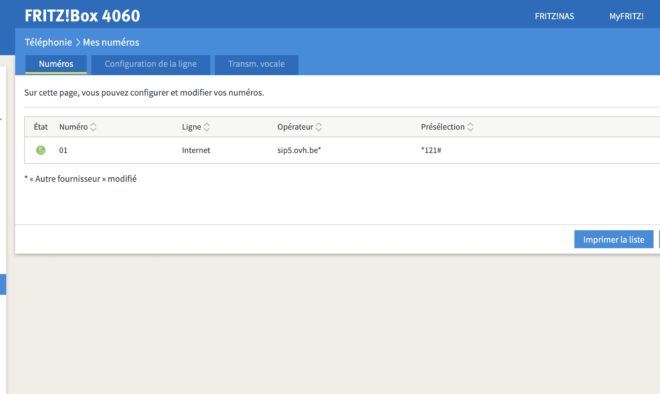This screenshot has width=660, height=394.
Task: Open FRITZ!NAS from the header
Action: point(554,16)
